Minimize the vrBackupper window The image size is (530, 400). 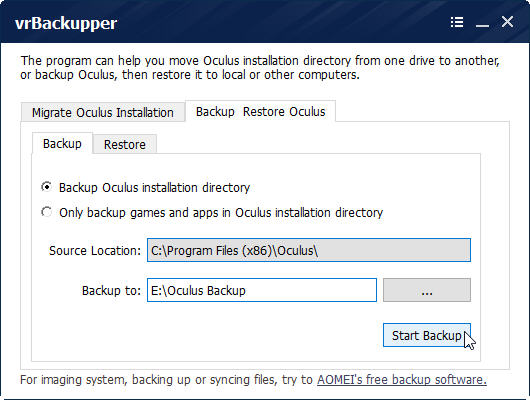[482, 25]
